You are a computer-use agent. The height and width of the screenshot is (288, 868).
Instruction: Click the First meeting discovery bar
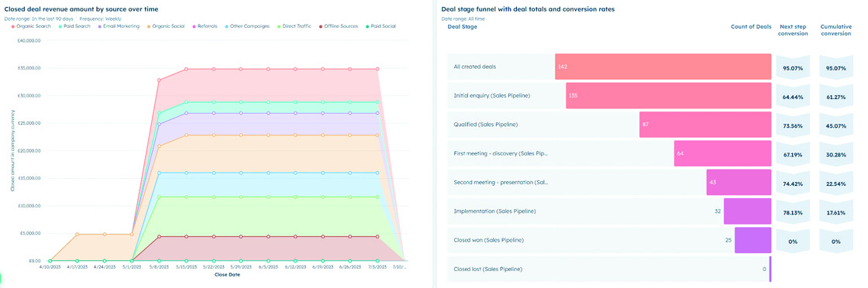[722, 153]
